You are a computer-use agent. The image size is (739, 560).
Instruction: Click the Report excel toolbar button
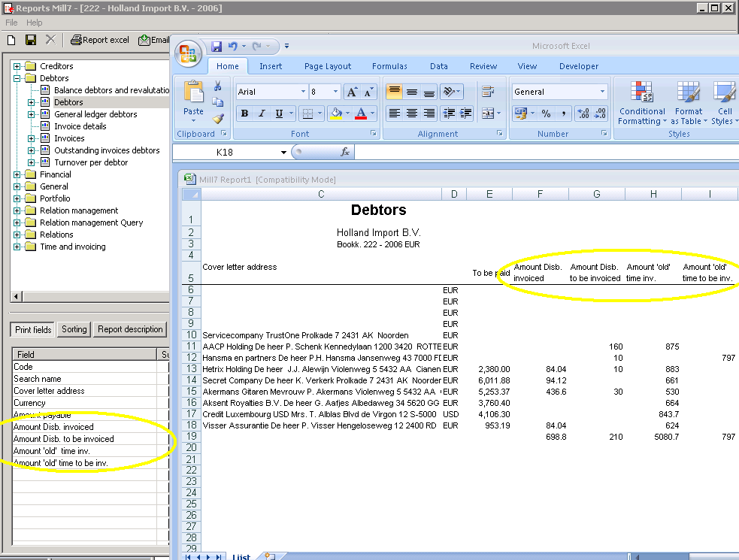pos(99,40)
